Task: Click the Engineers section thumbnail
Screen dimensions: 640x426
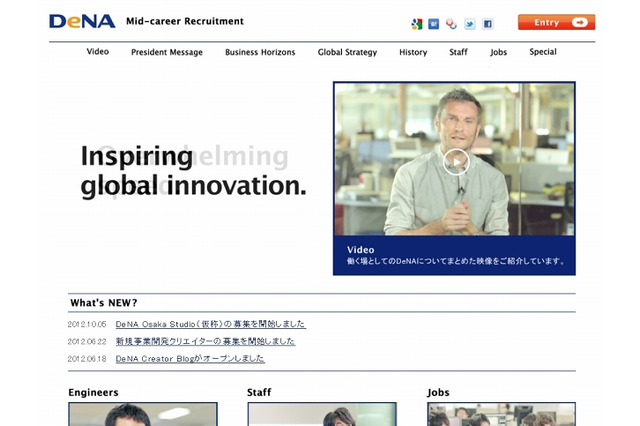Action: point(143,414)
